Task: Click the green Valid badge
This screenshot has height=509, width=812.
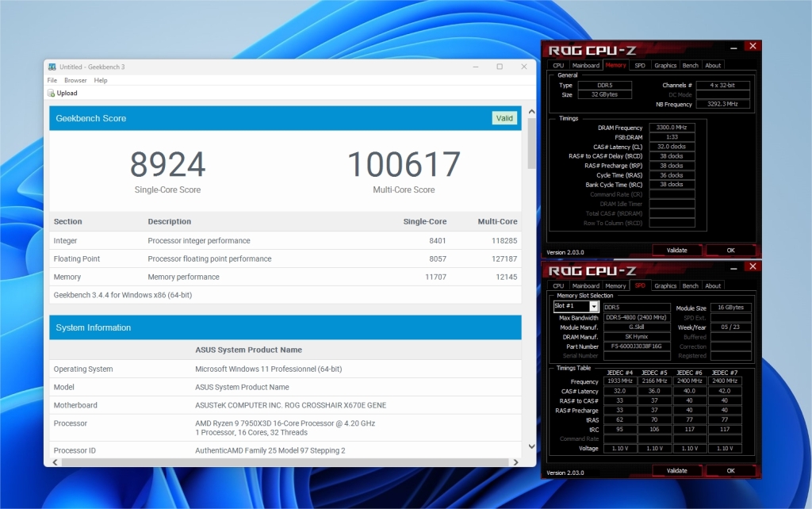Action: 504,118
